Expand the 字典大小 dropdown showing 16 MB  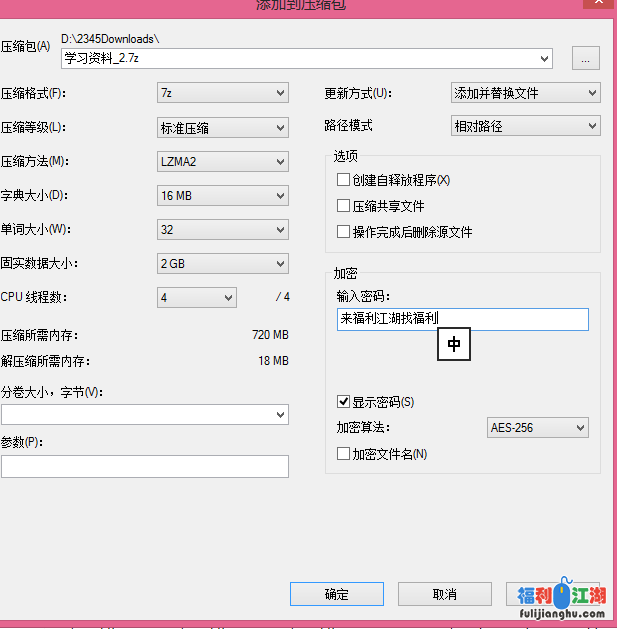click(x=223, y=195)
